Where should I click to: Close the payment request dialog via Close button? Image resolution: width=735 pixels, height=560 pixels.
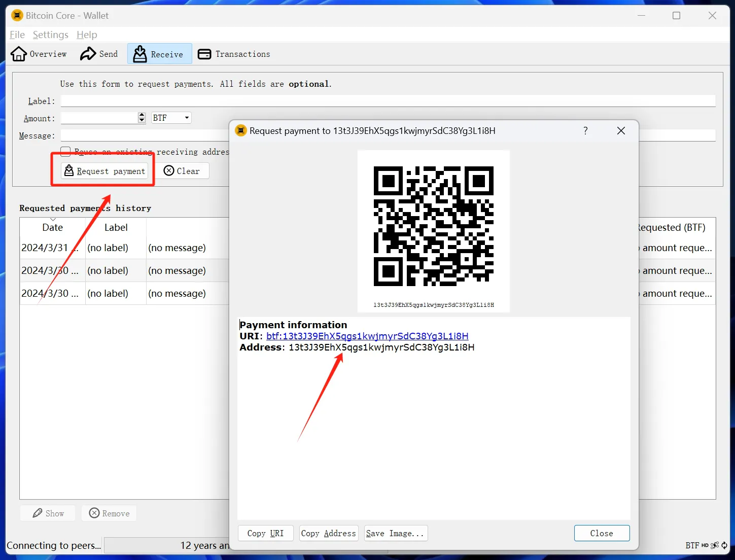(602, 533)
